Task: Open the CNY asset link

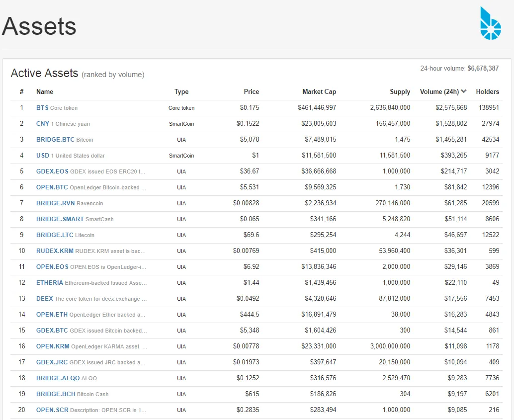Action: coord(43,124)
